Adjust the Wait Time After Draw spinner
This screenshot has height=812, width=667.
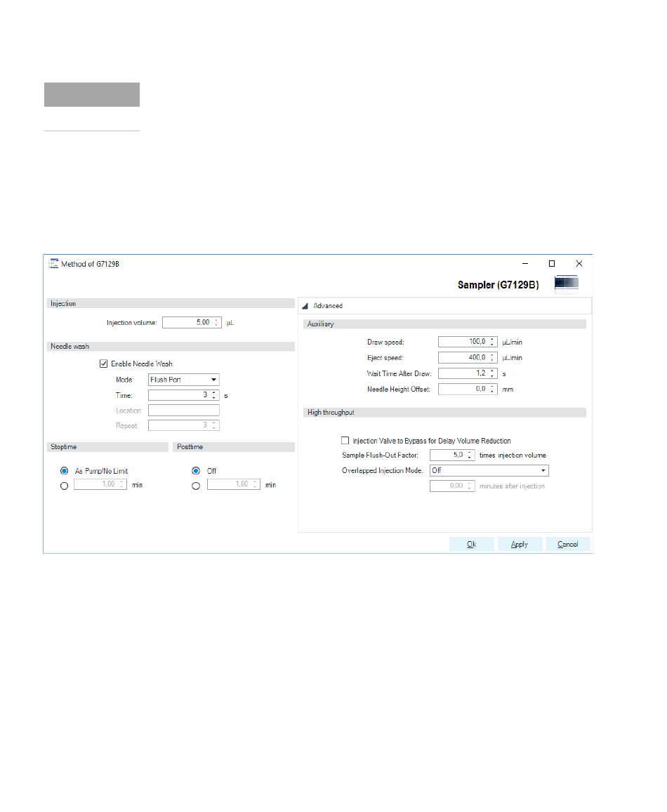tap(492, 373)
